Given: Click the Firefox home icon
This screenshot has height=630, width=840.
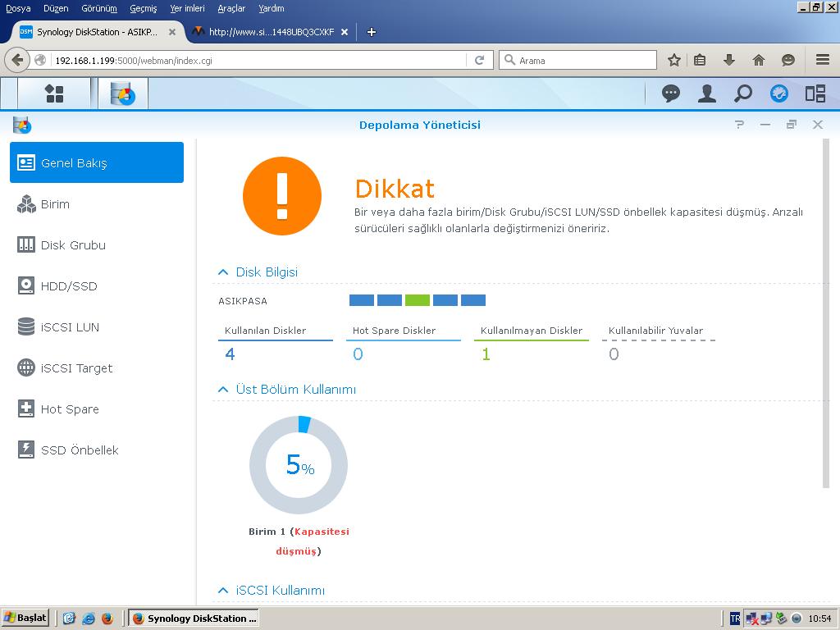Looking at the screenshot, I should point(759,60).
